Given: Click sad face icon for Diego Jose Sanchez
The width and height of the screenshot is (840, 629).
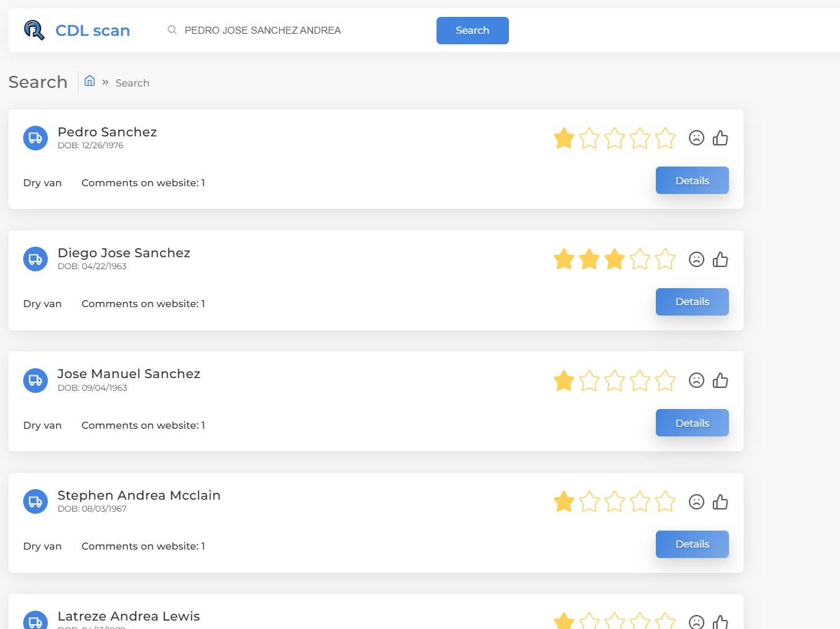Looking at the screenshot, I should [x=696, y=259].
